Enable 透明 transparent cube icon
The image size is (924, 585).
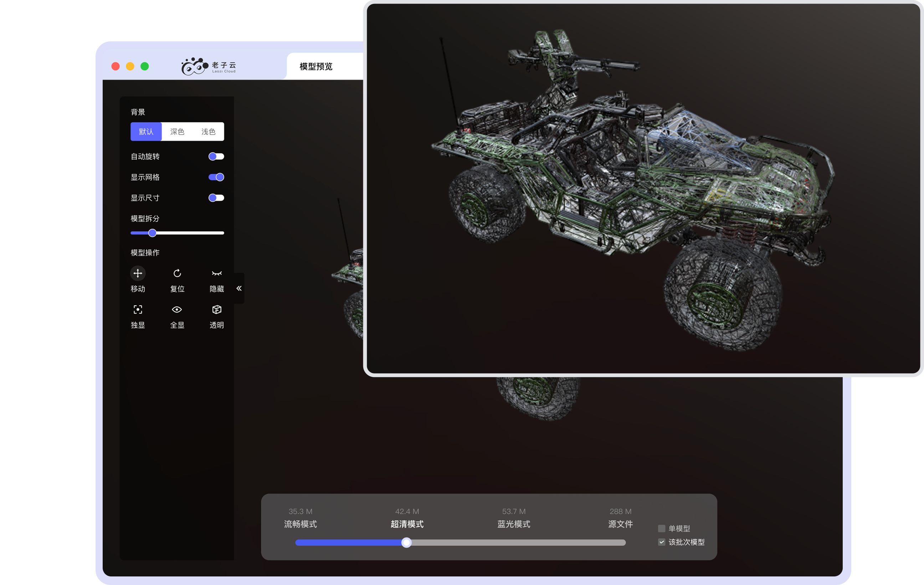point(216,309)
